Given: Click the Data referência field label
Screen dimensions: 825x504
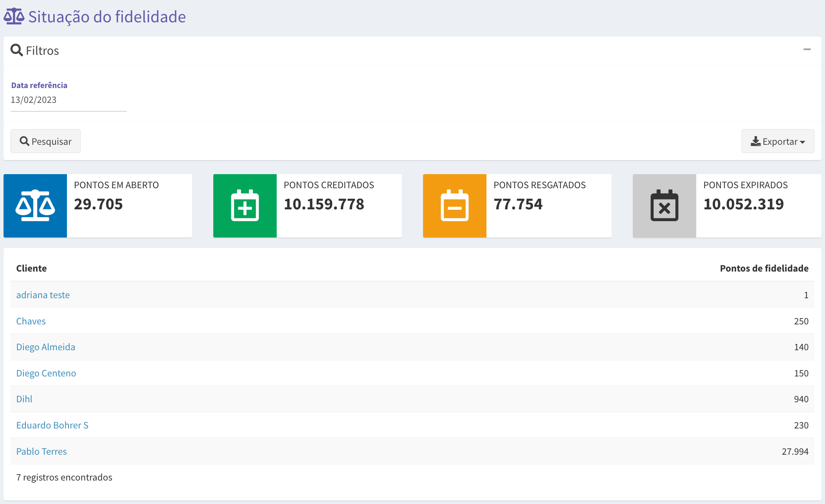Looking at the screenshot, I should [39, 85].
